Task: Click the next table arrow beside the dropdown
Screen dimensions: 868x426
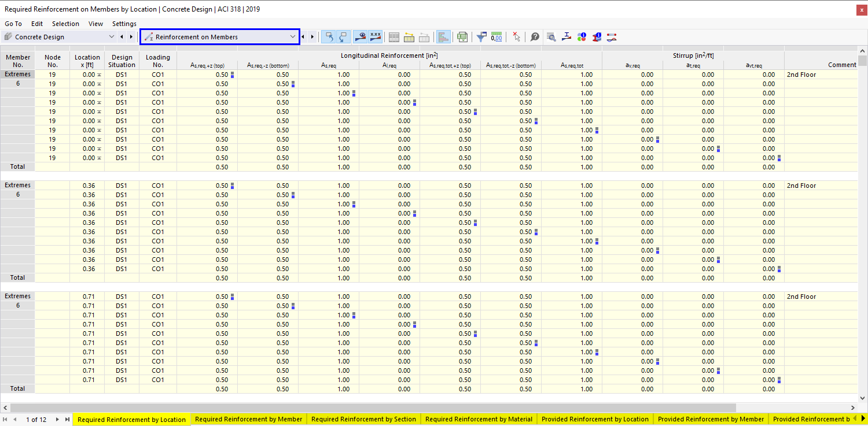Action: click(311, 36)
